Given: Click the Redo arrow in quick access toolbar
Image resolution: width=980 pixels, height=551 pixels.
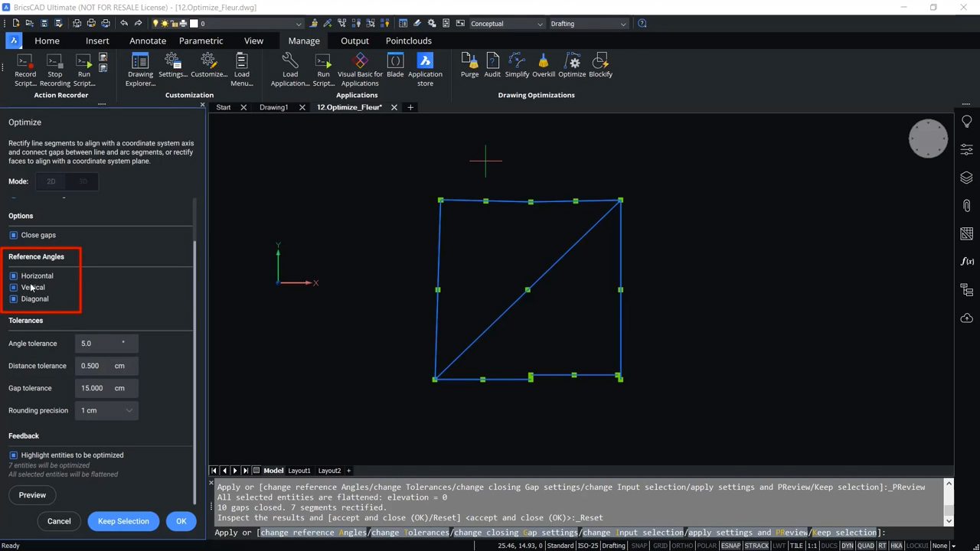Looking at the screenshot, I should (x=139, y=24).
